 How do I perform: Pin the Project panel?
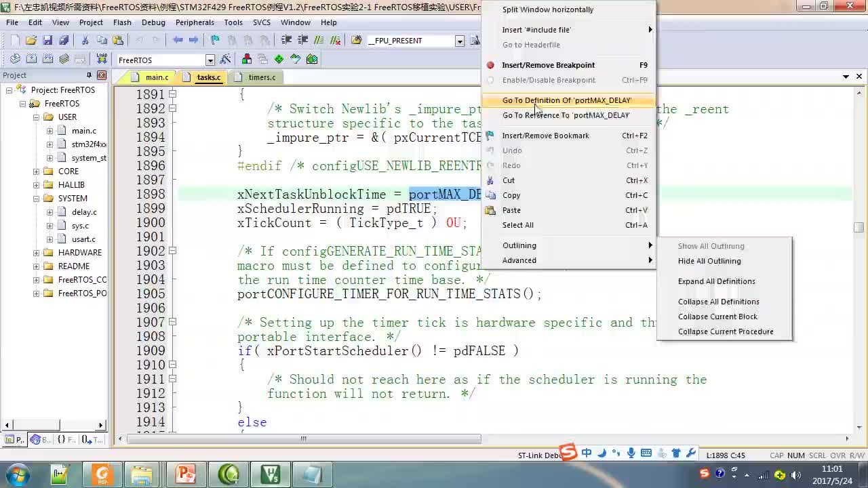point(89,75)
